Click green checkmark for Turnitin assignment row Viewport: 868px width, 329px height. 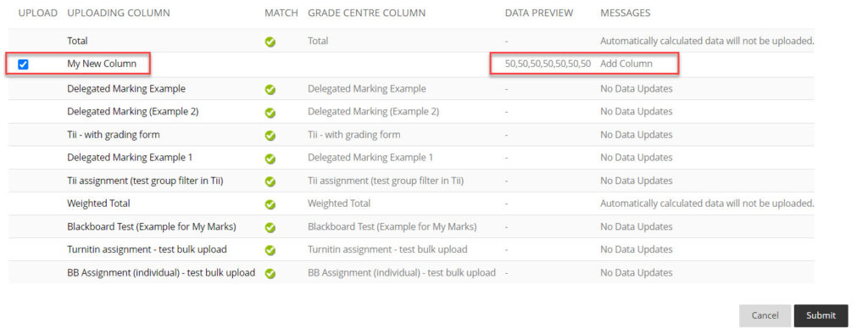pyautogui.click(x=270, y=250)
